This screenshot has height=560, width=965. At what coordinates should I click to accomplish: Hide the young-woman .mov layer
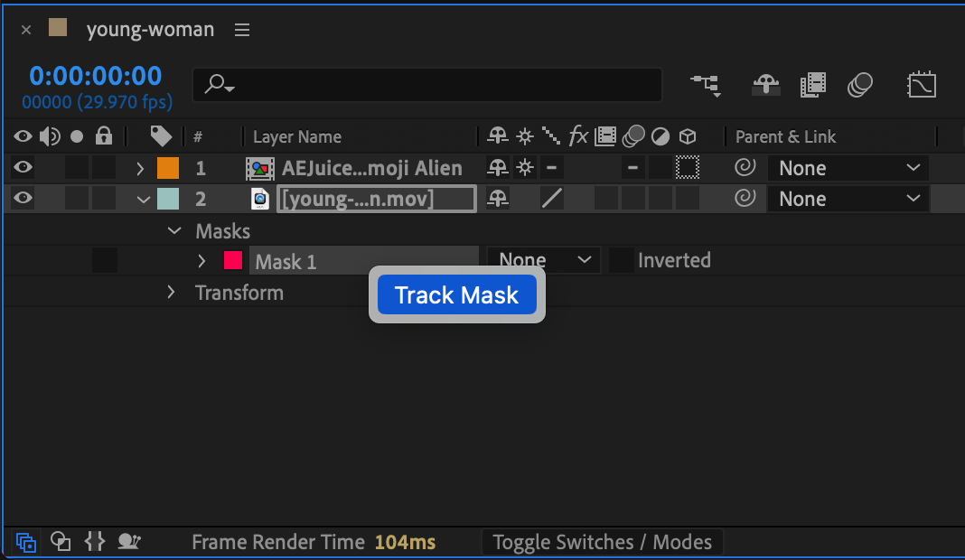(x=23, y=199)
